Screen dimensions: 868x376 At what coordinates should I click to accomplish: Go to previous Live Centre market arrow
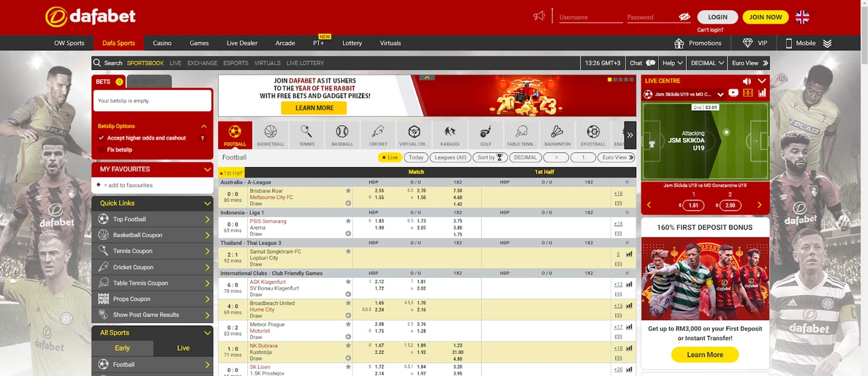point(649,205)
